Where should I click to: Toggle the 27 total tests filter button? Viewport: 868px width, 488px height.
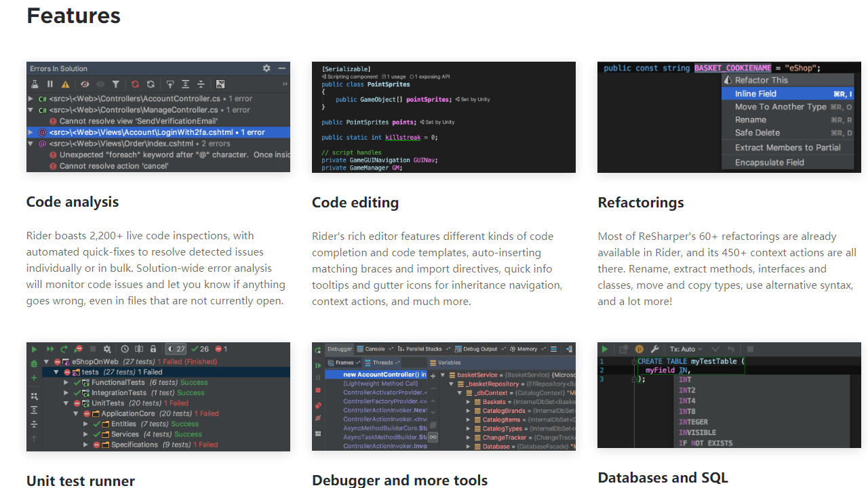pos(176,349)
